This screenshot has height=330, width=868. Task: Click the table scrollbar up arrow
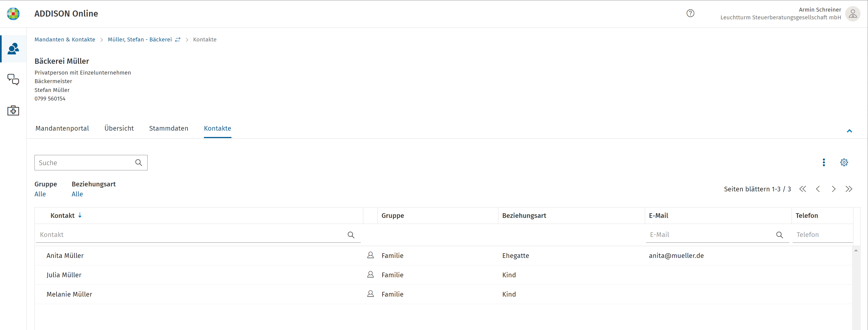pos(856,250)
